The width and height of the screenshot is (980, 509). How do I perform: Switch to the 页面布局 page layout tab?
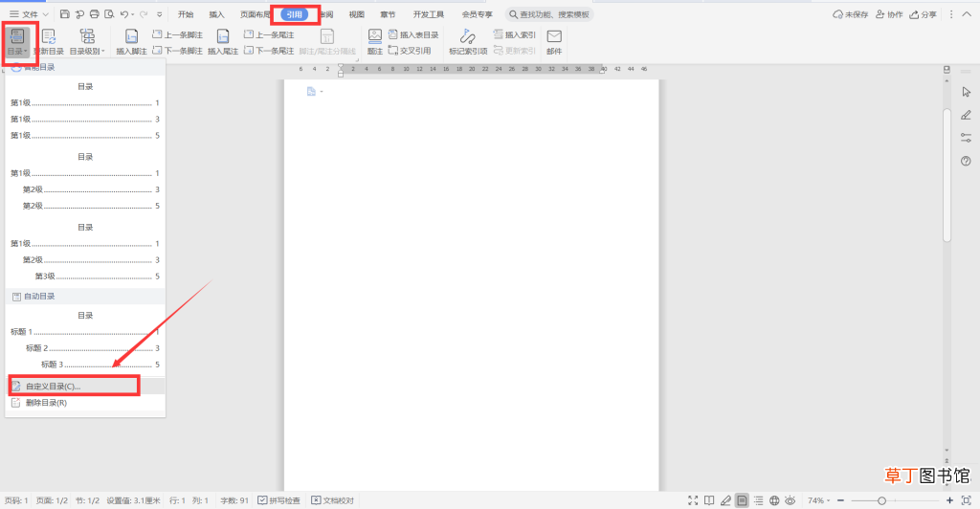coord(255,14)
